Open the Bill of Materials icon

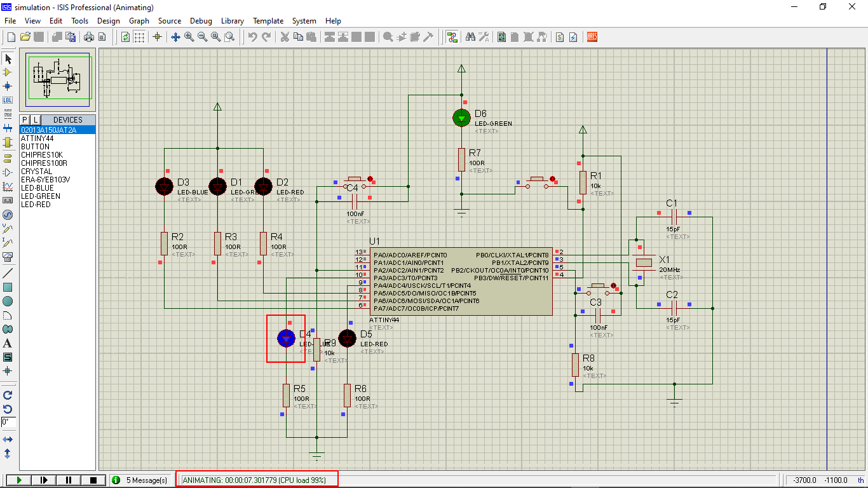[559, 37]
